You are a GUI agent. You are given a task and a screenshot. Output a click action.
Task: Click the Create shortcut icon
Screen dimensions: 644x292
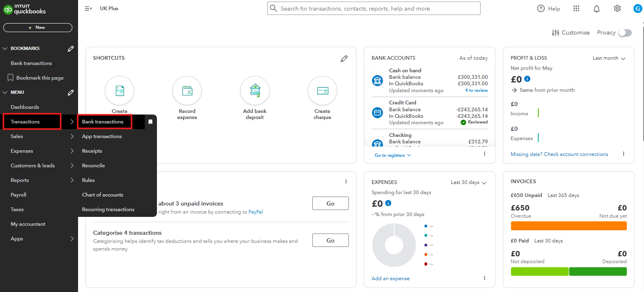click(120, 91)
